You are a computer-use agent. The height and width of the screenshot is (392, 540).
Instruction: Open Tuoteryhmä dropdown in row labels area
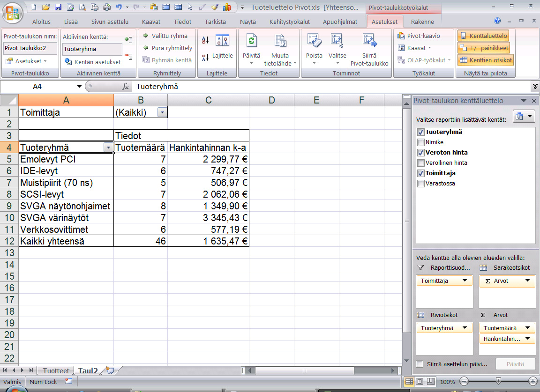[x=465, y=328]
